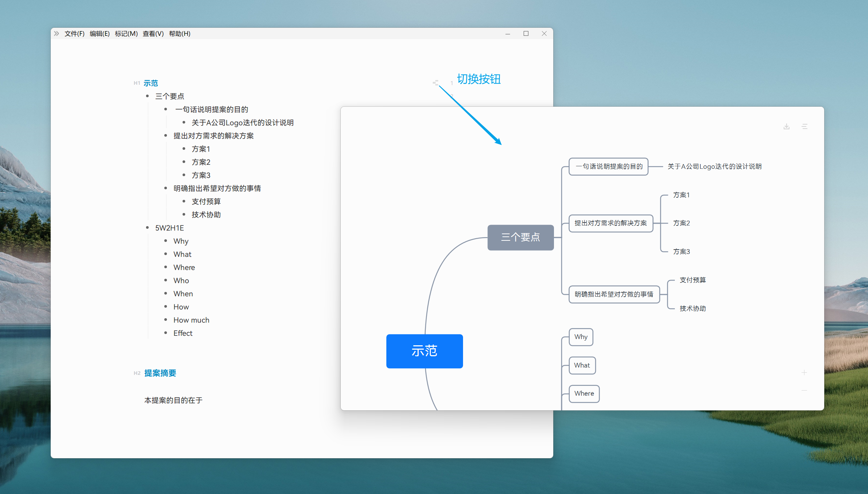The width and height of the screenshot is (868, 494).
Task: Open the 帮助(H) menu
Action: tap(180, 34)
